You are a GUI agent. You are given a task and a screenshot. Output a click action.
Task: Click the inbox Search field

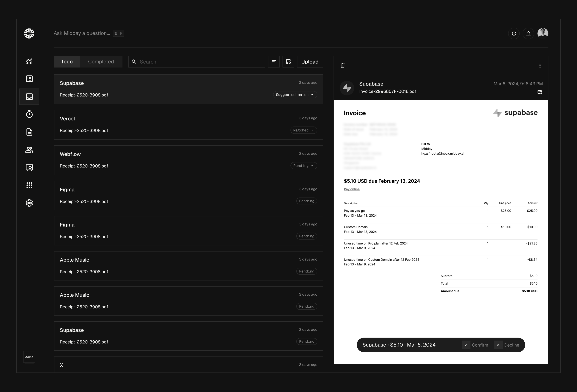[199, 62]
